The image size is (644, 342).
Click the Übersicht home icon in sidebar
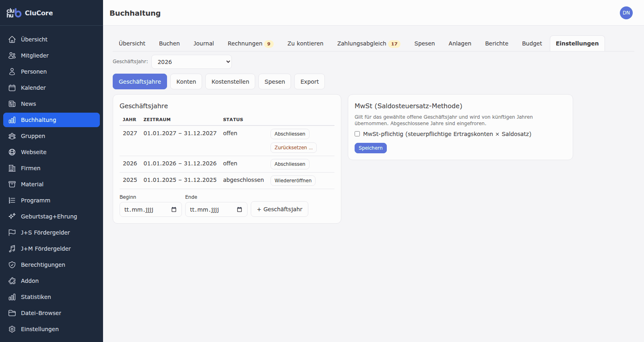(12, 39)
